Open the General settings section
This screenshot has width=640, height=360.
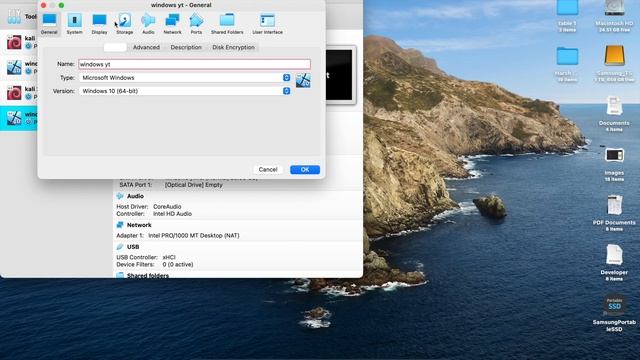49,24
